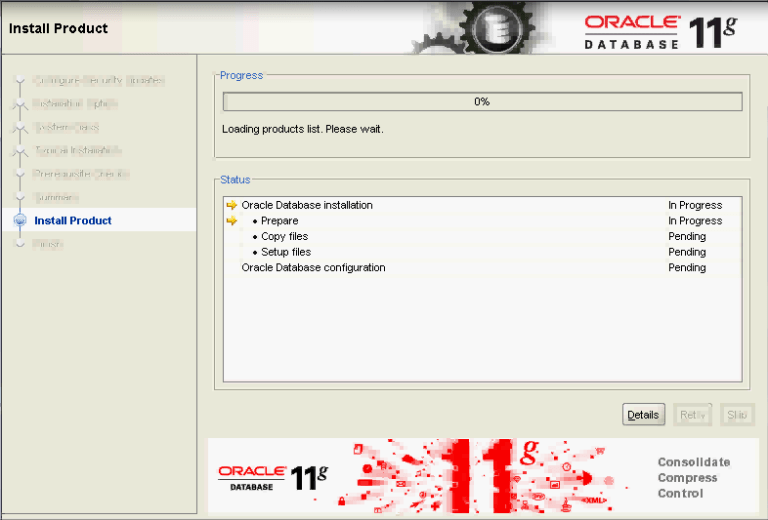Select the Installation Option step
768x520 pixels.
pyautogui.click(x=75, y=104)
